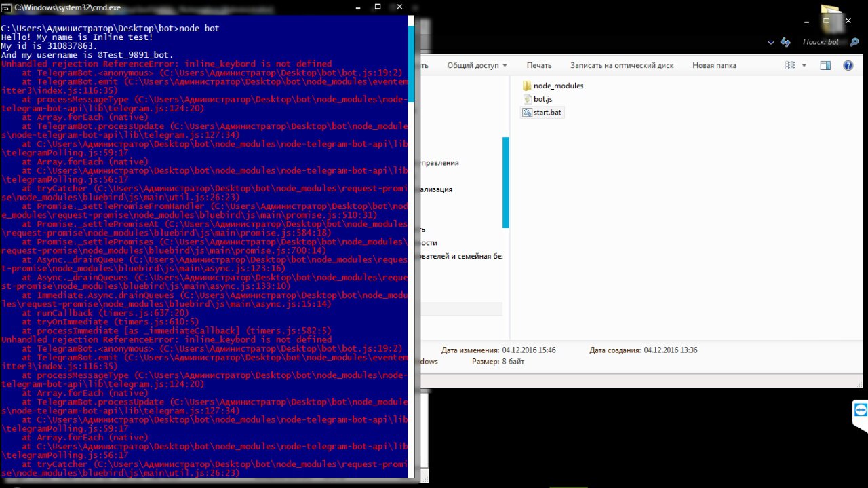Click the line 'And my username is @Test_9891_bot.'
Viewport: 868px width, 488px height.
[x=87, y=55]
